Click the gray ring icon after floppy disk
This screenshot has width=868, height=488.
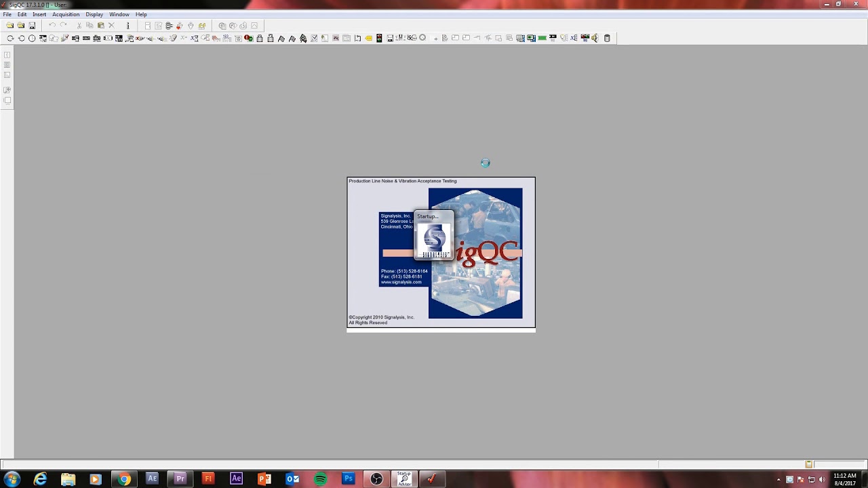tap(422, 38)
